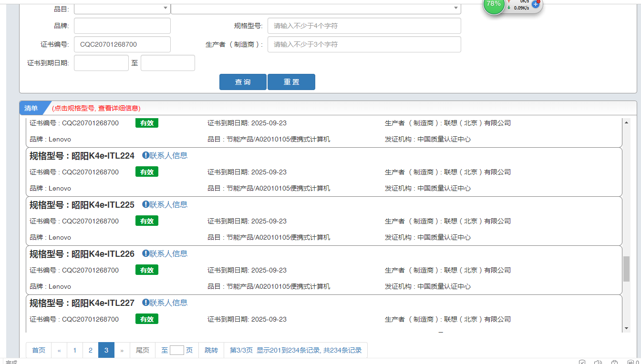
Task: Click info icon beside 昭阳K4e-ITL226 contact link
Action: 145,253
